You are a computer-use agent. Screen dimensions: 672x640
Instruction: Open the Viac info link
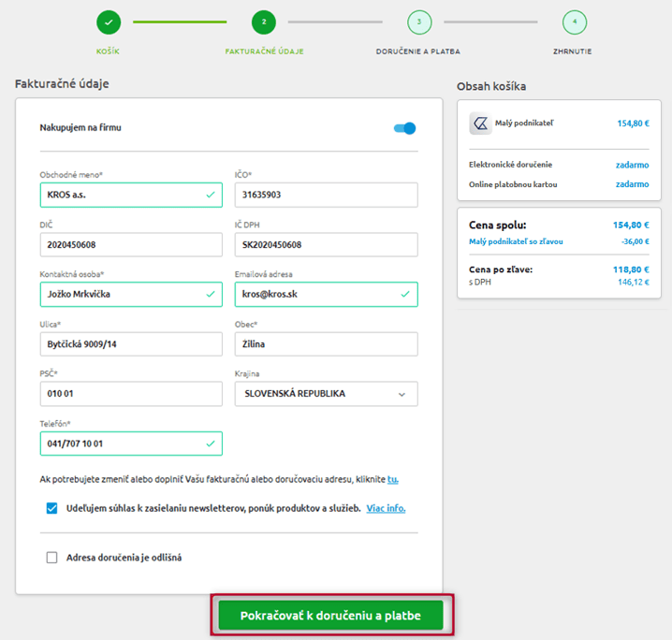[386, 508]
